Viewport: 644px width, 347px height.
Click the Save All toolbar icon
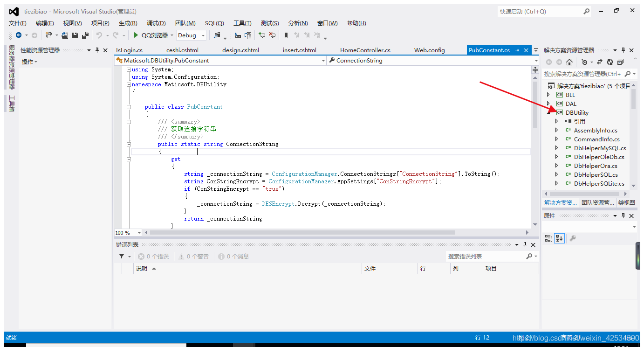(85, 35)
